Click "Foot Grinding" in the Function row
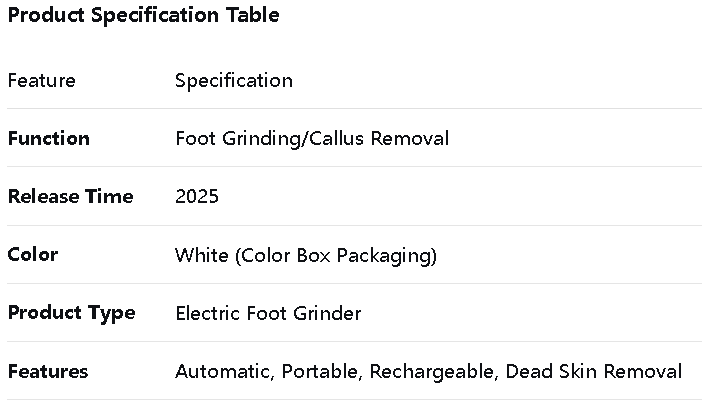This screenshot has width=720, height=404. point(237,138)
